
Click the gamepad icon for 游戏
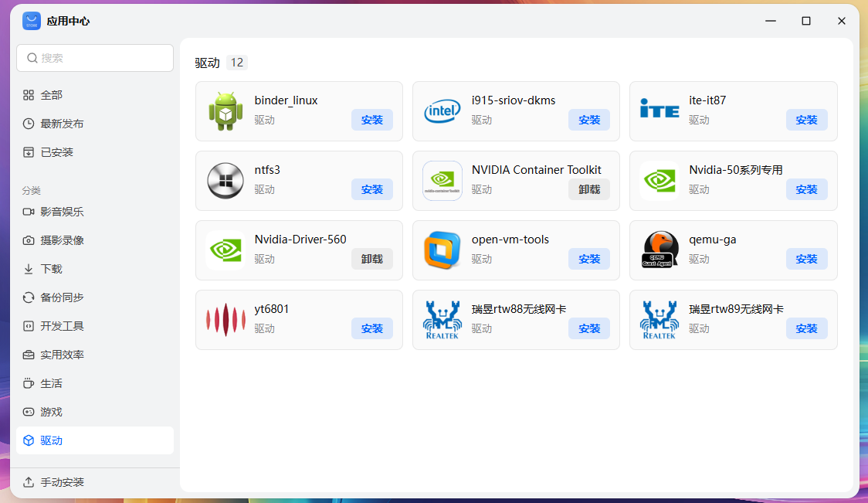(29, 412)
